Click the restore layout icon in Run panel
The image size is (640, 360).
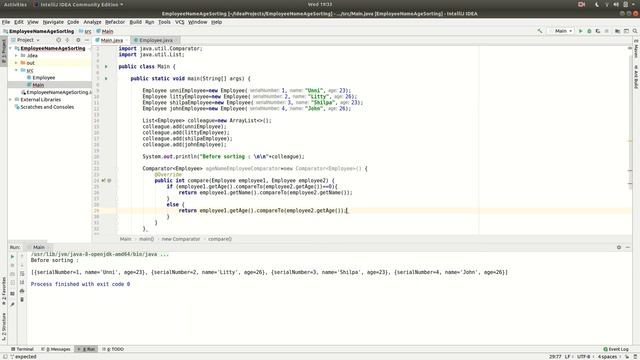[12, 293]
